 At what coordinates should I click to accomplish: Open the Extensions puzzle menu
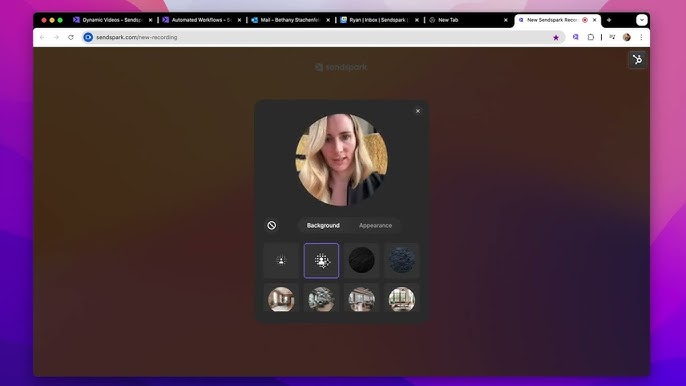(x=591, y=38)
